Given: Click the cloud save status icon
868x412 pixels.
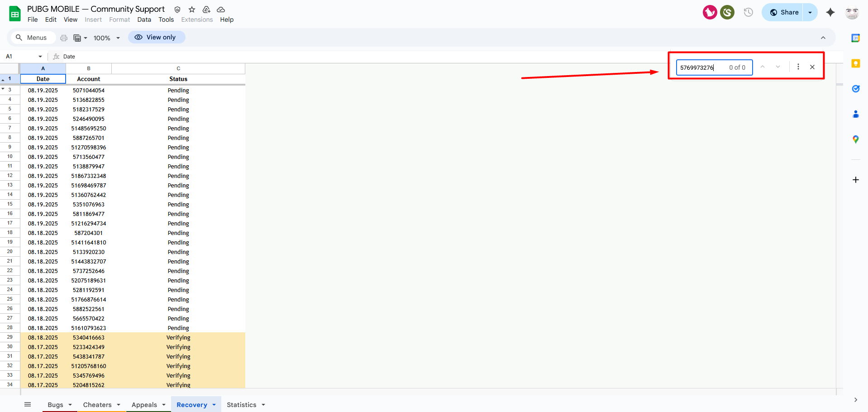Looking at the screenshot, I should 221,10.
